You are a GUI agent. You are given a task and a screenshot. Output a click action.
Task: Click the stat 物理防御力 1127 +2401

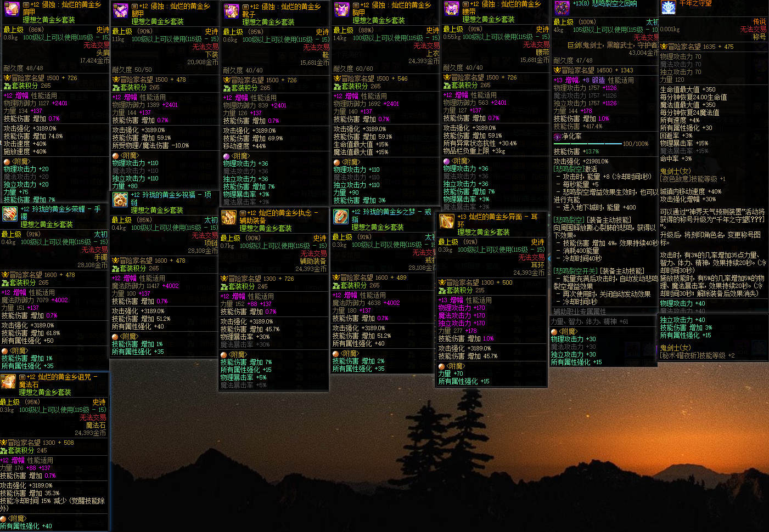click(36, 103)
